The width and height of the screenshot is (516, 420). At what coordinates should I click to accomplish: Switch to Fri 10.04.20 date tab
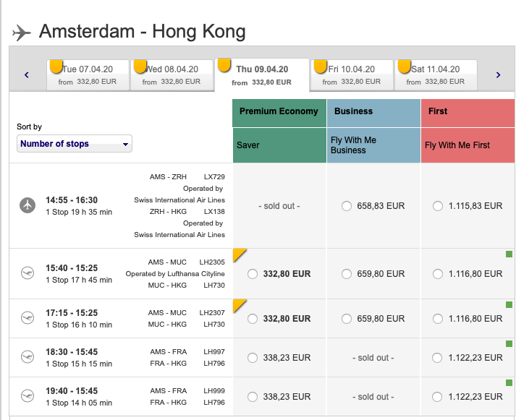352,75
